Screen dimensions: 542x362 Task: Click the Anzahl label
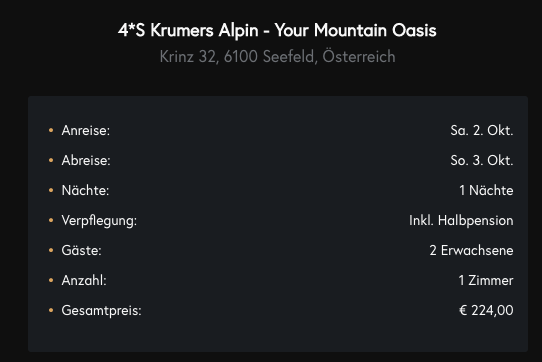tap(84, 280)
